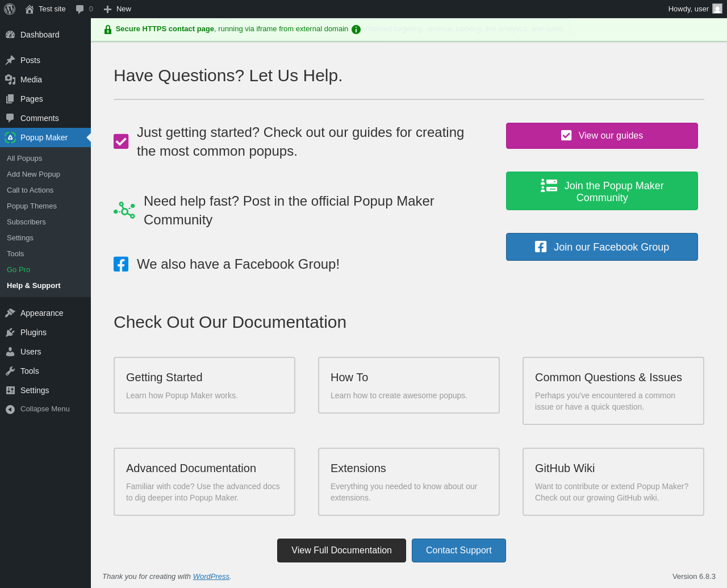The width and height of the screenshot is (727, 588).
Task: Open the WordPress footer link
Action: click(211, 576)
